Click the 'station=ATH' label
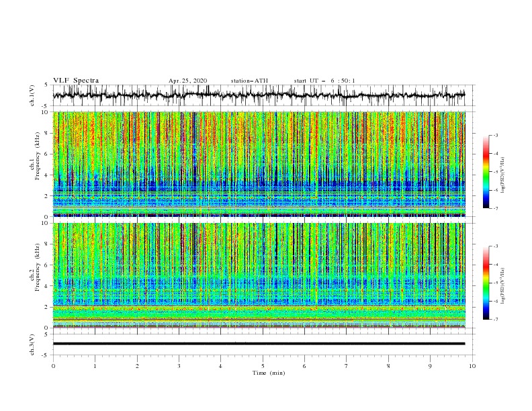The width and height of the screenshot is (532, 411). click(x=249, y=81)
